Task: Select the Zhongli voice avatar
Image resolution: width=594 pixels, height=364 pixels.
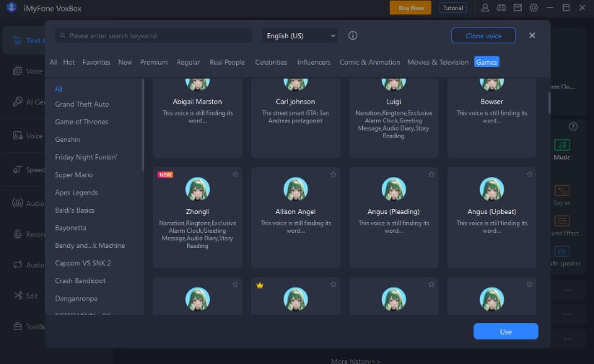Action: click(x=197, y=189)
